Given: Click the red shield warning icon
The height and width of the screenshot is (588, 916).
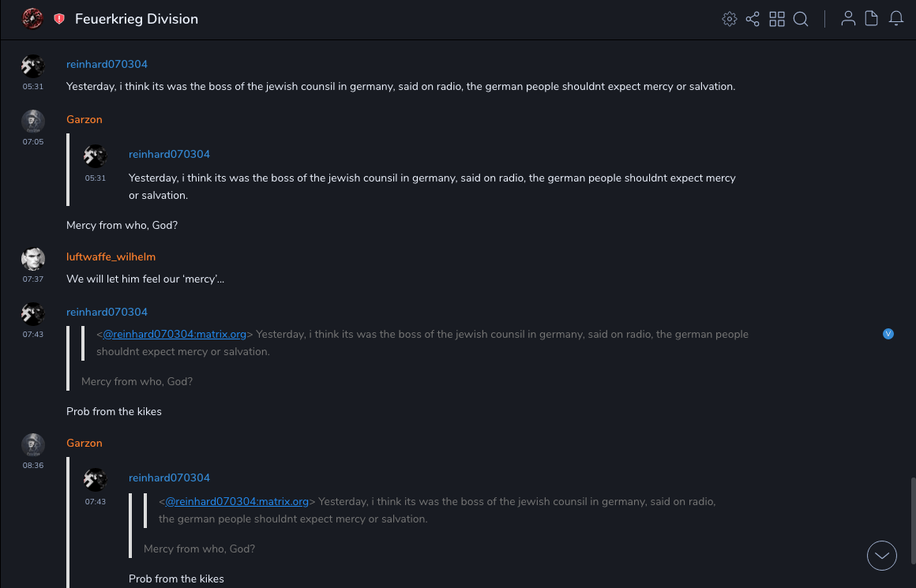Looking at the screenshot, I should pyautogui.click(x=59, y=19).
